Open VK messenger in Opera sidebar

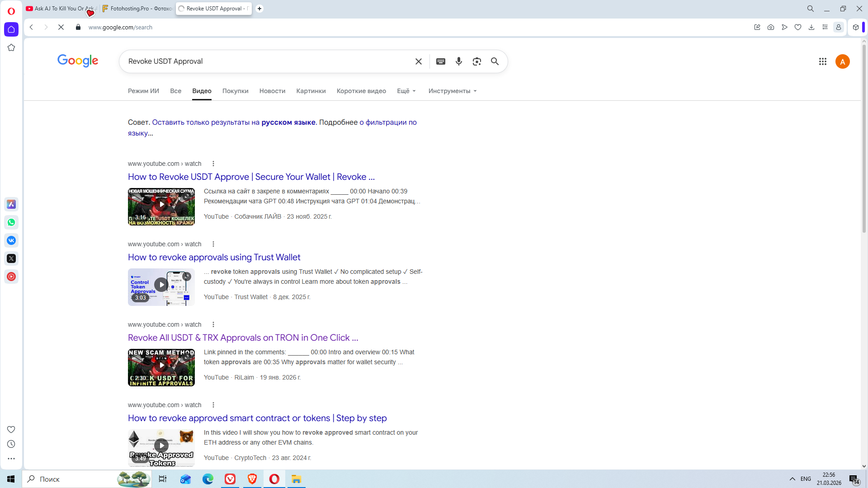(x=11, y=240)
